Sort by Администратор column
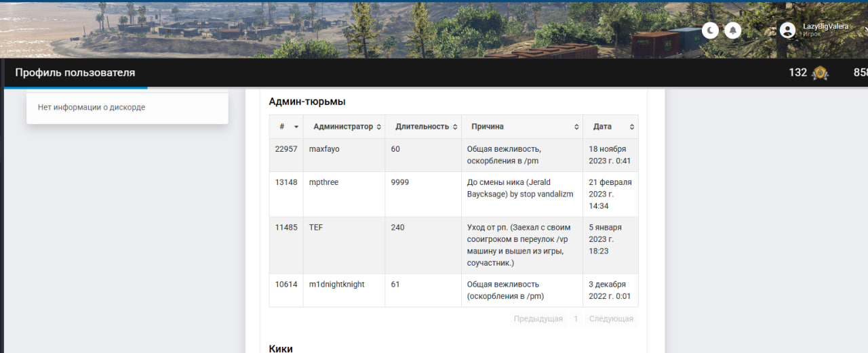The height and width of the screenshot is (353, 868). pos(344,127)
